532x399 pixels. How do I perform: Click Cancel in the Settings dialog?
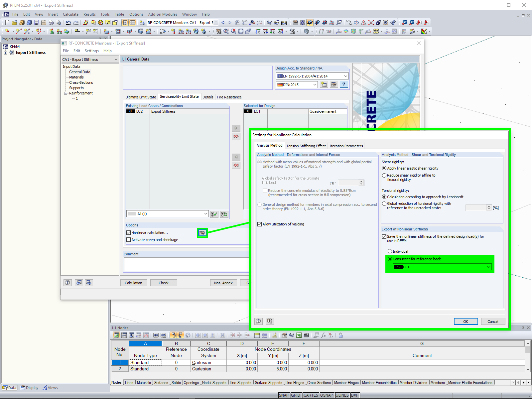pos(493,321)
